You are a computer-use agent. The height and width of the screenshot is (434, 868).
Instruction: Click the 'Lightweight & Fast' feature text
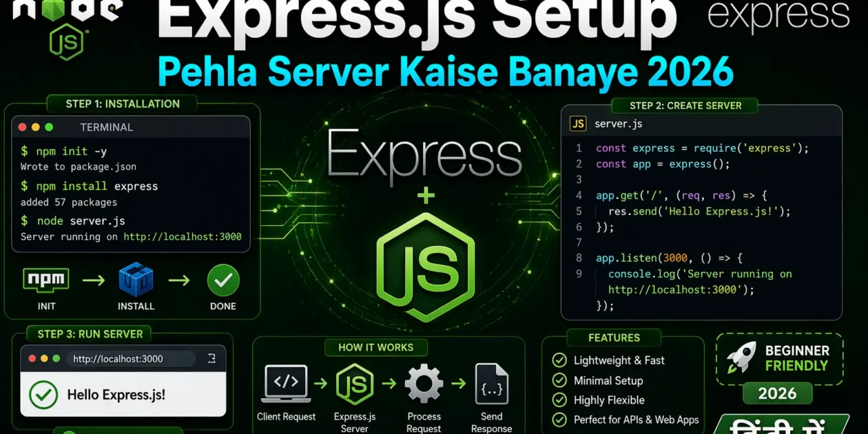pyautogui.click(x=619, y=360)
